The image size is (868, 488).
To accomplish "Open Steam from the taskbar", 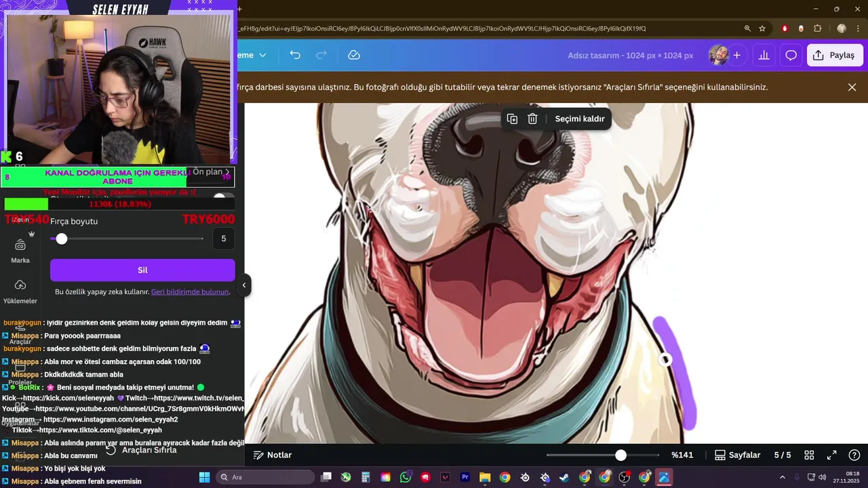I will coord(564,477).
